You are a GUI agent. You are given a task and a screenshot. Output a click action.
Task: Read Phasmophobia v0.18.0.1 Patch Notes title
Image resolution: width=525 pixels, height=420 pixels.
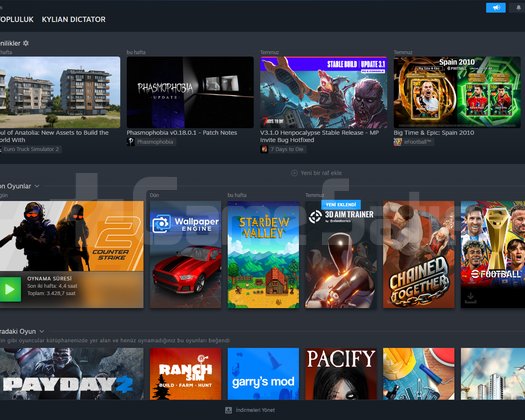coord(182,133)
